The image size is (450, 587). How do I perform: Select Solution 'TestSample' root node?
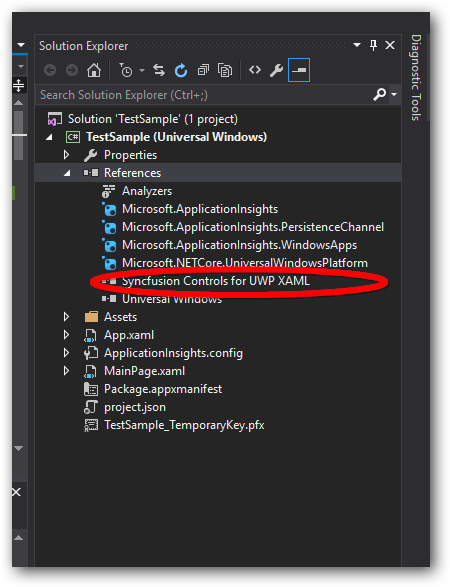coord(153,119)
